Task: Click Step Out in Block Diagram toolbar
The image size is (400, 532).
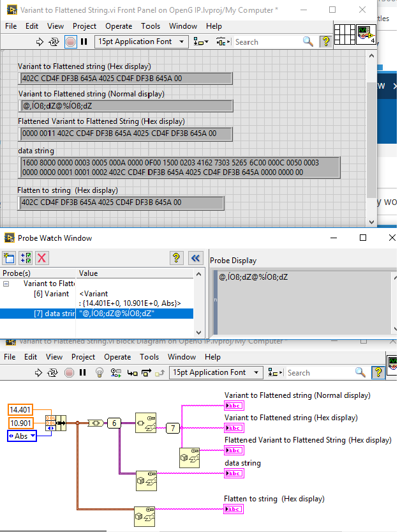Action: coord(159,373)
